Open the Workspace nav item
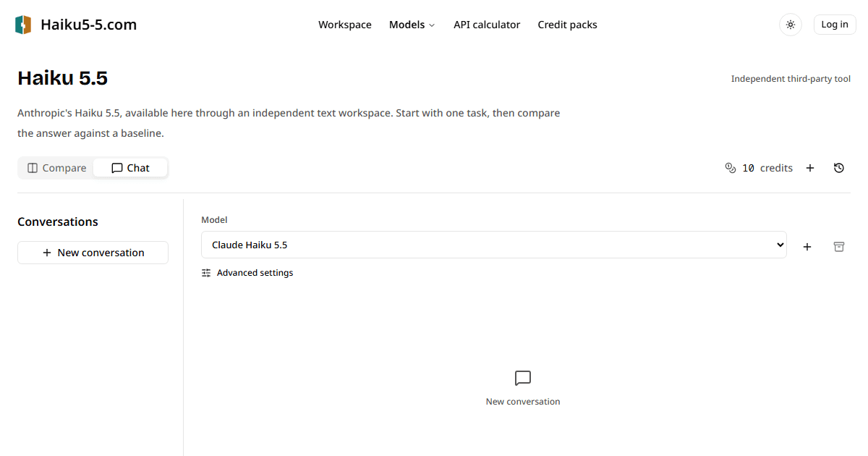Screen dimensions: 868x456 [345, 25]
